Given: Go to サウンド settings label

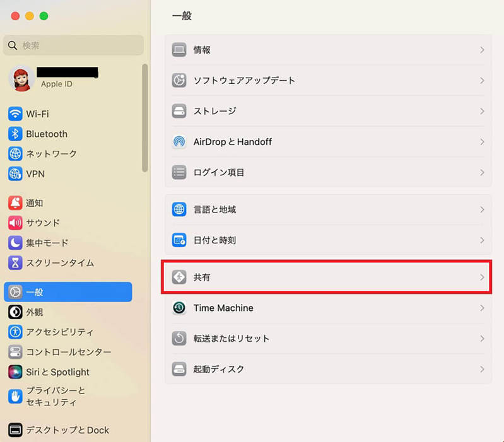Looking at the screenshot, I should (x=43, y=223).
